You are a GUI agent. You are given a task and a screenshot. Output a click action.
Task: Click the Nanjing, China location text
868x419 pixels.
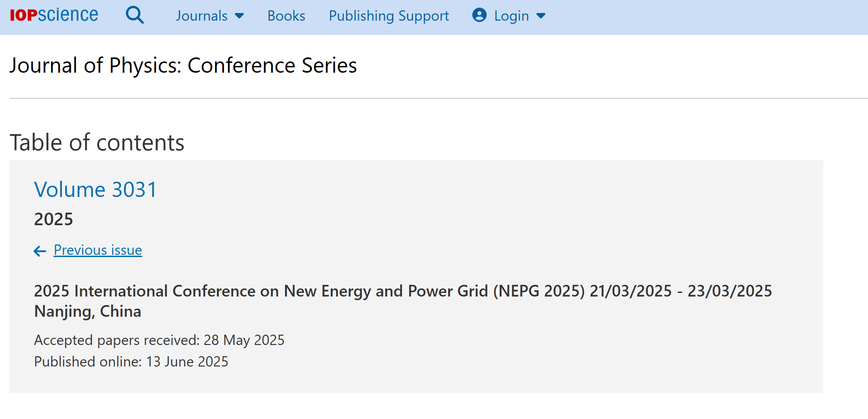87,311
